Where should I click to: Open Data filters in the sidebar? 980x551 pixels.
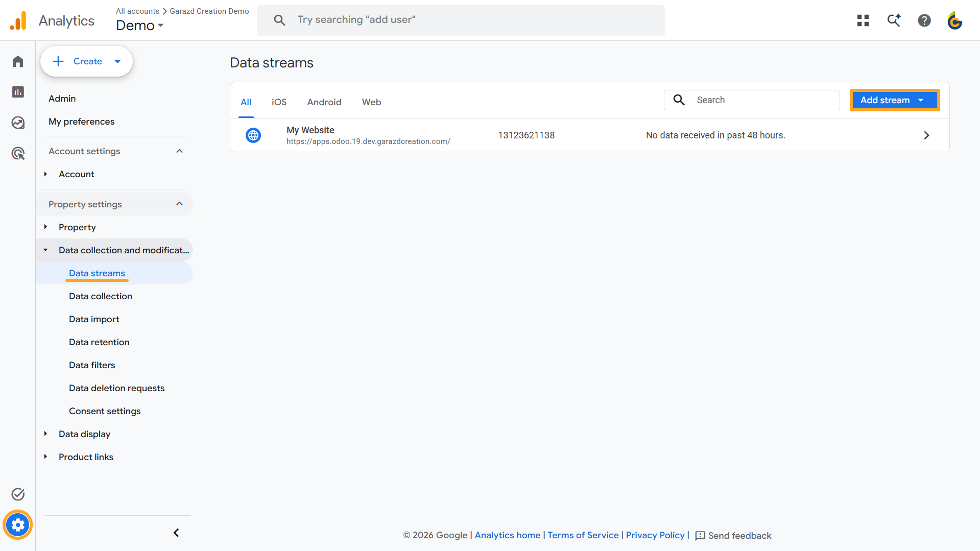(x=92, y=365)
